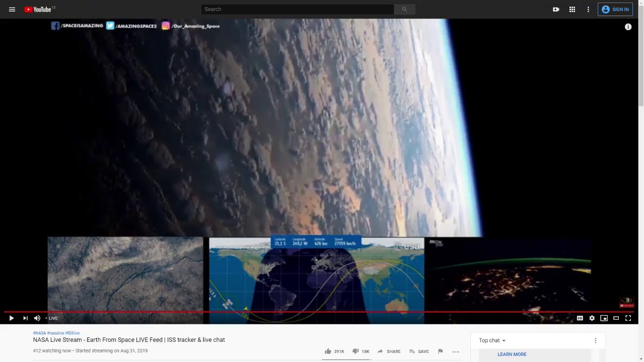
Task: Open more actions ellipsis below video
Action: [456, 351]
